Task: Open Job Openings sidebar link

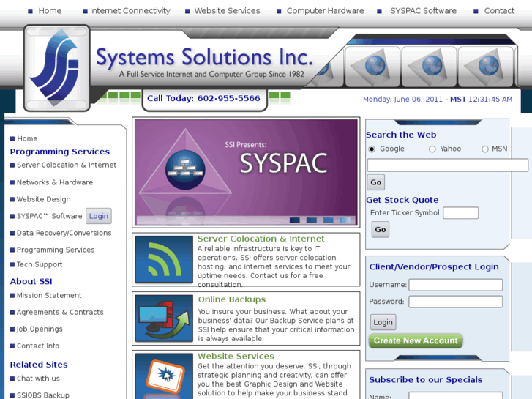Action: [x=40, y=329]
